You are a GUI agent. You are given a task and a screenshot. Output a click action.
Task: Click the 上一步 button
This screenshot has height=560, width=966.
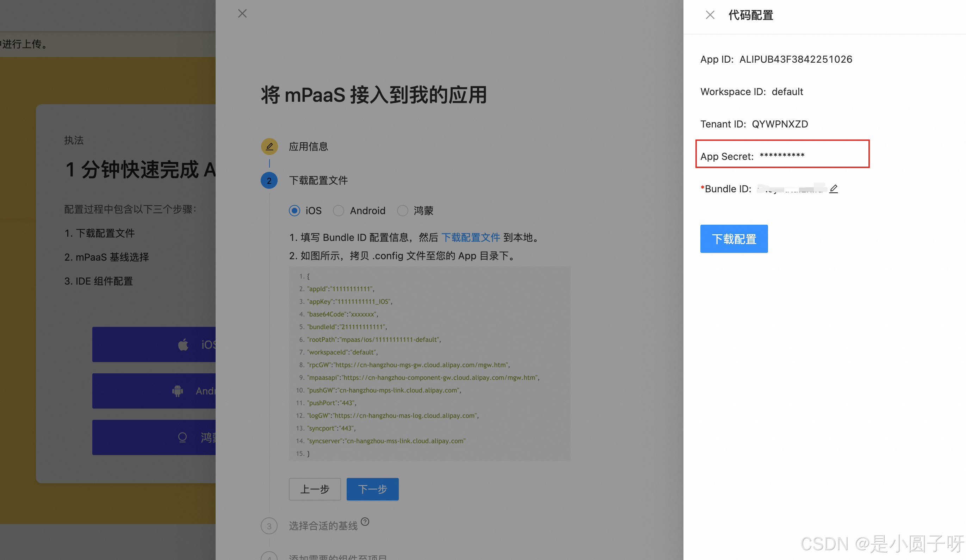tap(314, 489)
